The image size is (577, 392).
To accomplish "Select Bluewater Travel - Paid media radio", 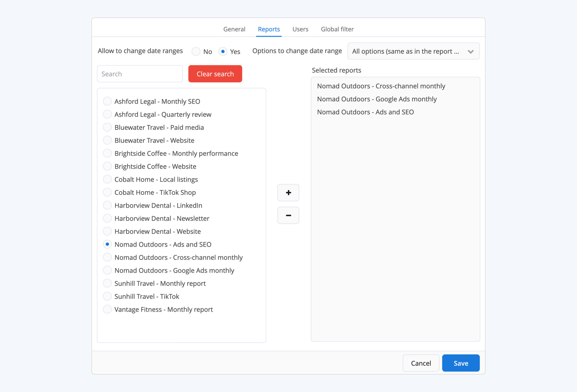I will [x=107, y=127].
